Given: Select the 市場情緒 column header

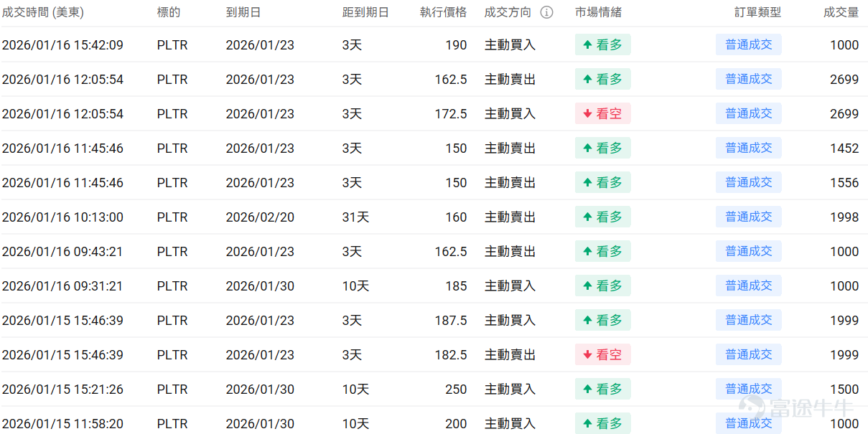Looking at the screenshot, I should tap(598, 12).
